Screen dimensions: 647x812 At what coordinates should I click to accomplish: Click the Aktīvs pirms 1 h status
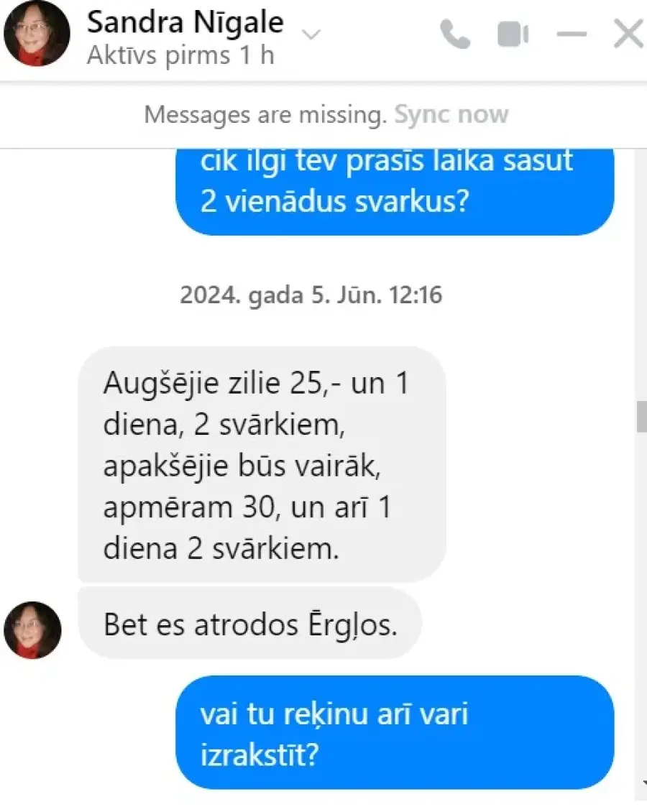[x=180, y=55]
